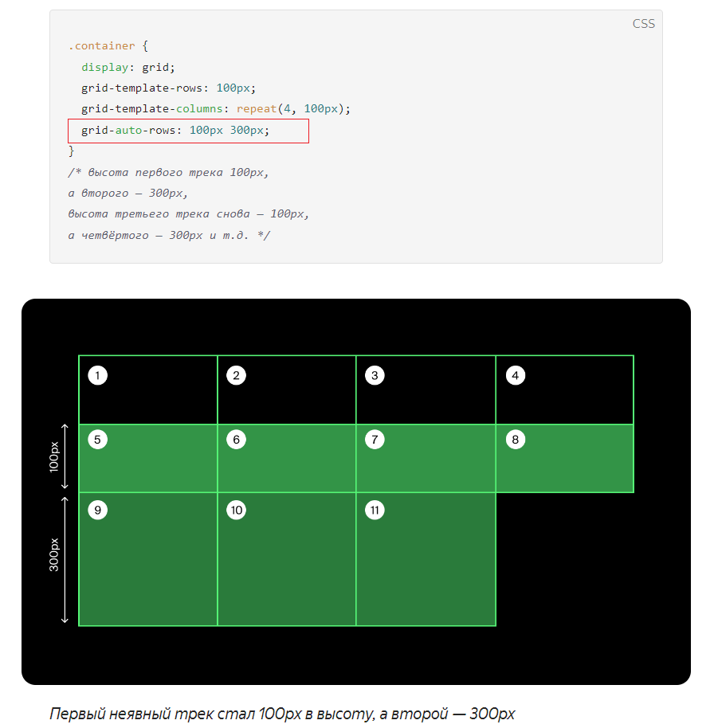Click the number 10 circle badge
This screenshot has height=728, width=714.
[x=236, y=511]
